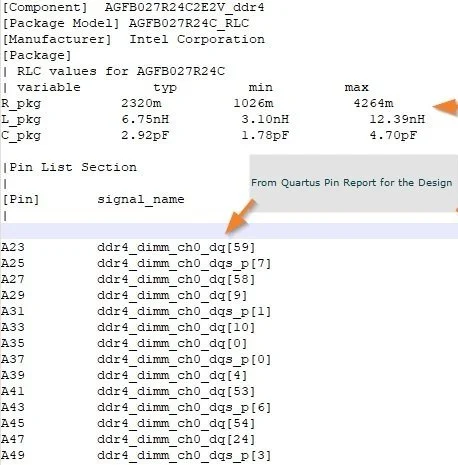Click pin number A25
The height and width of the screenshot is (465, 458).
[13, 263]
